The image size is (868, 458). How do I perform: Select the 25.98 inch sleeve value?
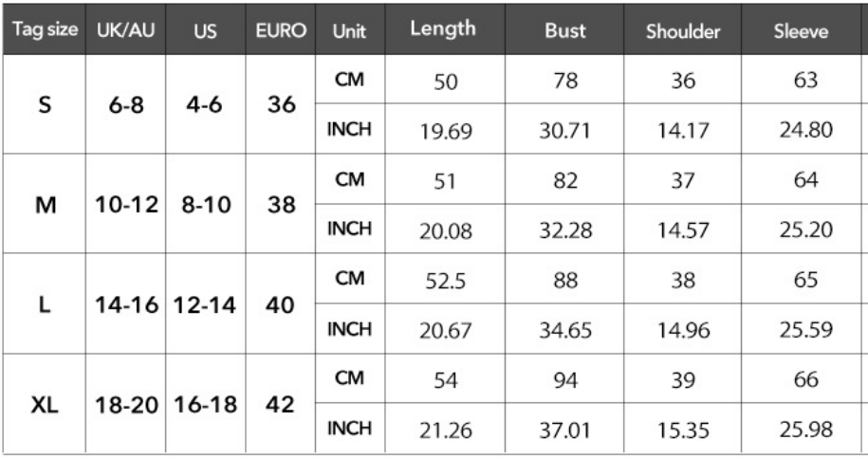pyautogui.click(x=803, y=432)
